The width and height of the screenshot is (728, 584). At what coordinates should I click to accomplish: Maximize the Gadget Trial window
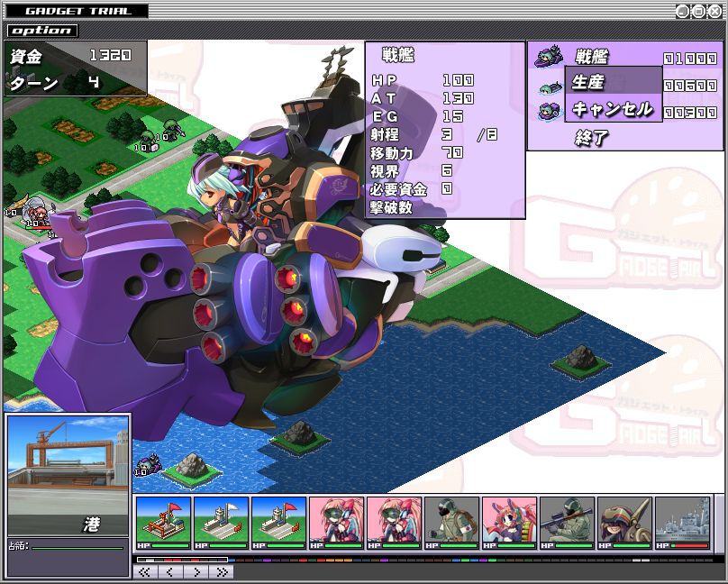click(698, 12)
